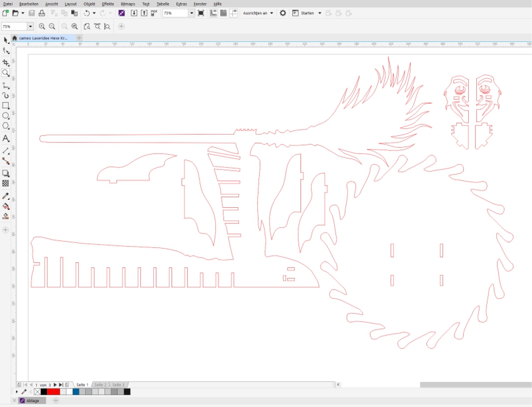
Task: Go to next page arrow
Action: coord(55,384)
